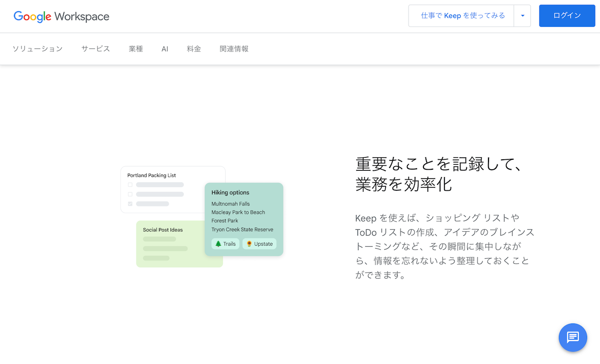The height and width of the screenshot is (364, 600).
Task: Open the 業種 menu
Action: coord(135,49)
